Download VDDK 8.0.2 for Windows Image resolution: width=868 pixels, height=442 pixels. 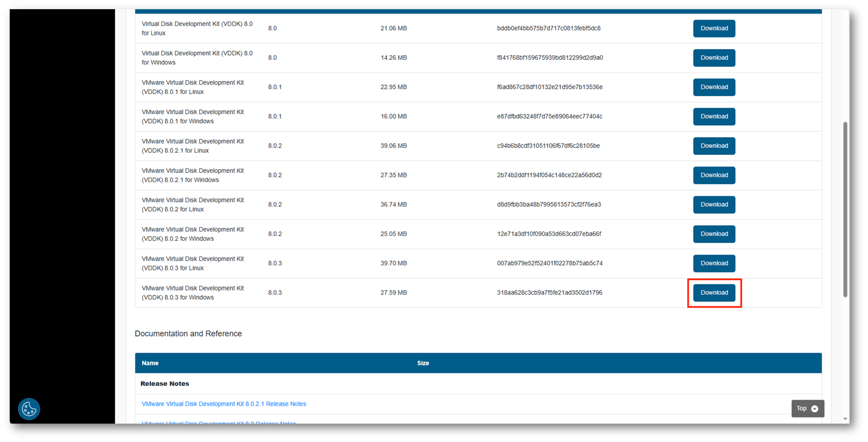714,234
